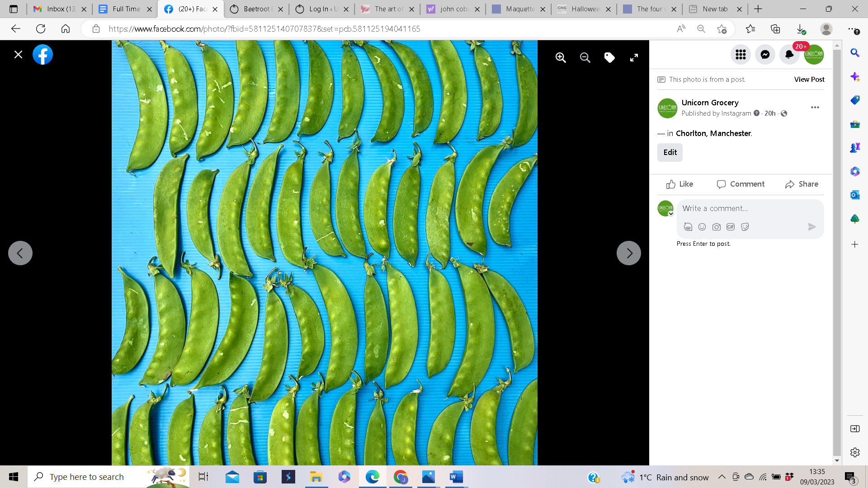Close the photo viewer
Screen dimensions: 868x488
(18, 55)
